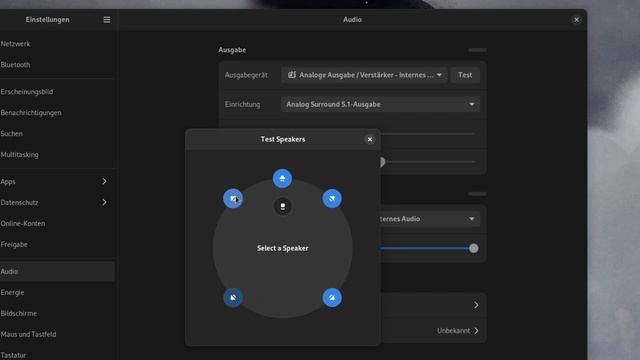Screen dimensions: 640x360
Task: Open the Erscheinungsbild settings panel
Action: pyautogui.click(x=57, y=92)
